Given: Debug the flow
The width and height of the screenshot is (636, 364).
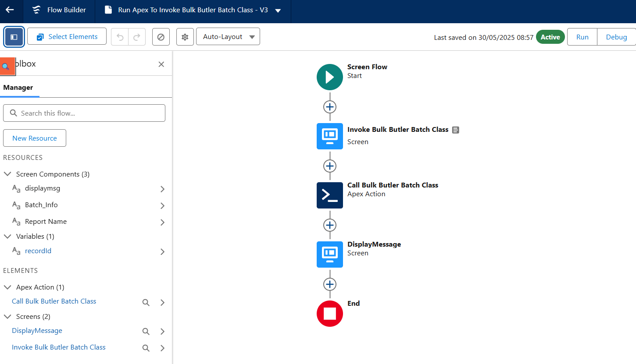Looking at the screenshot, I should point(616,37).
